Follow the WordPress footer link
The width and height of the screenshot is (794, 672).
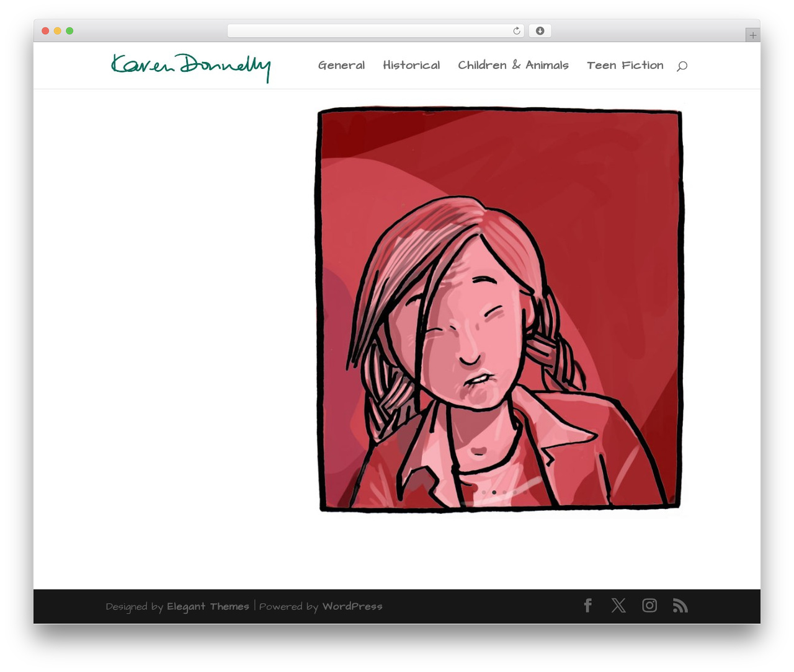352,606
